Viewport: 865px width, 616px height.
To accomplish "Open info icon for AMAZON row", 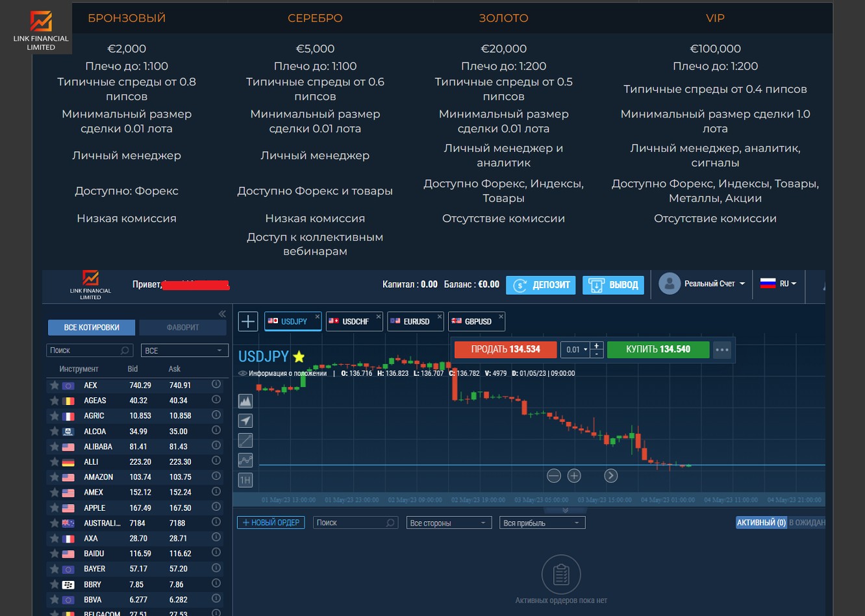I will click(x=216, y=476).
